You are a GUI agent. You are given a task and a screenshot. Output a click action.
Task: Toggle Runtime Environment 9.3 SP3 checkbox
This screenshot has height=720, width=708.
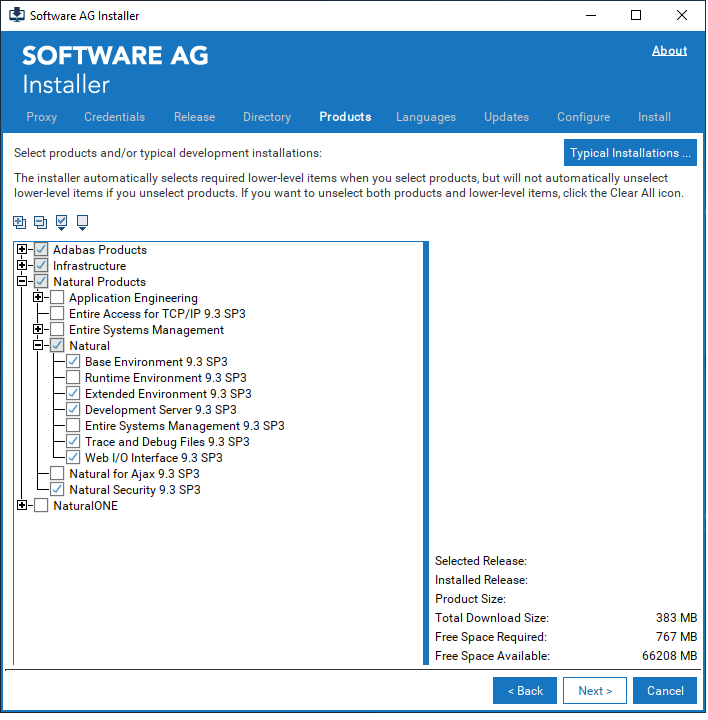73,378
